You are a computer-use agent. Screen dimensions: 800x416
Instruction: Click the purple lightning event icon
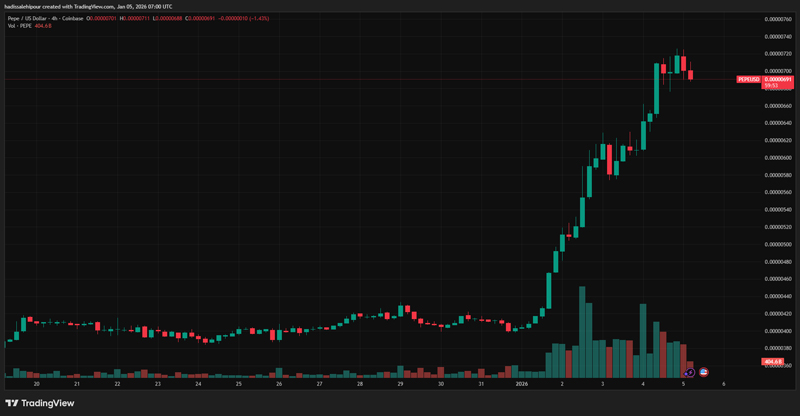[x=690, y=372]
